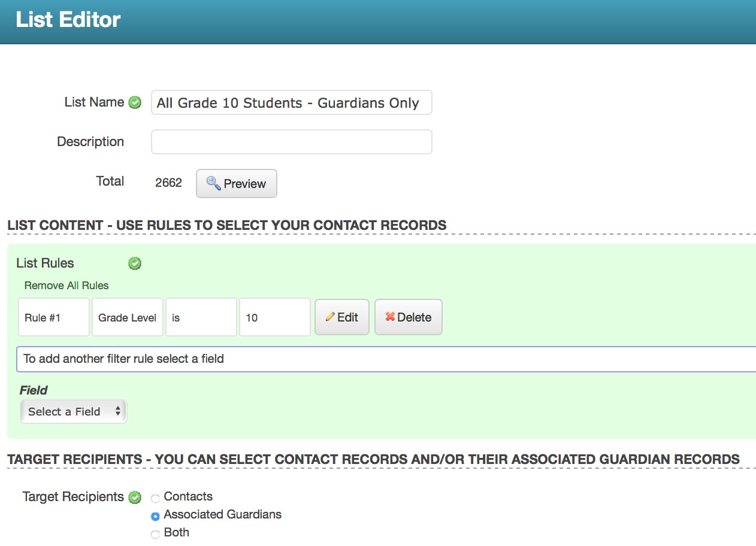Click the green checkmark beside Target Recipients
The height and width of the screenshot is (546, 756).
[x=135, y=497]
